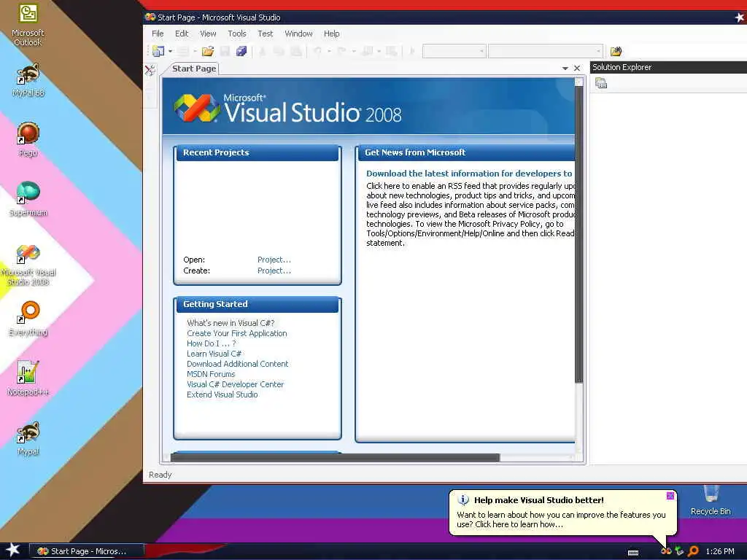Open the Tools menu

tap(237, 34)
